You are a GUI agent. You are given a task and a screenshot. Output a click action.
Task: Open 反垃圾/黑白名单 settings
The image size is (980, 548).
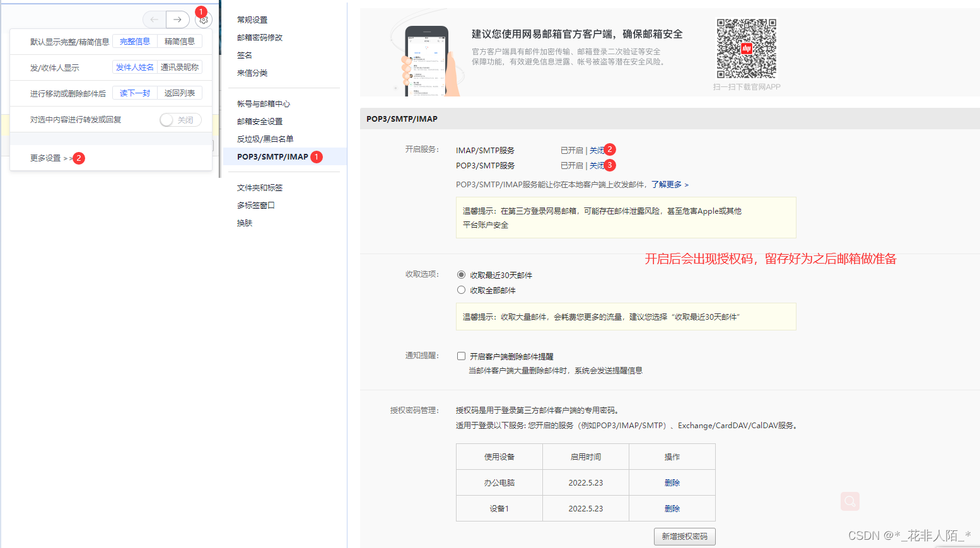click(265, 139)
